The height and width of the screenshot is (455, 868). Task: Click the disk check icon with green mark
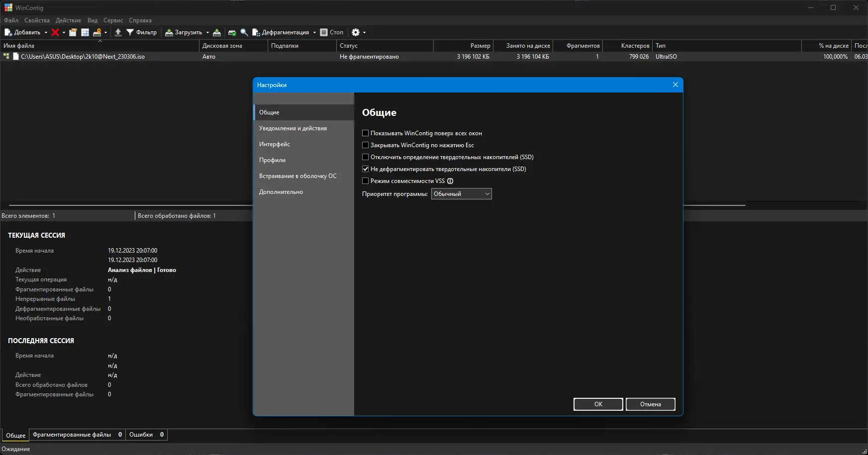coord(232,32)
